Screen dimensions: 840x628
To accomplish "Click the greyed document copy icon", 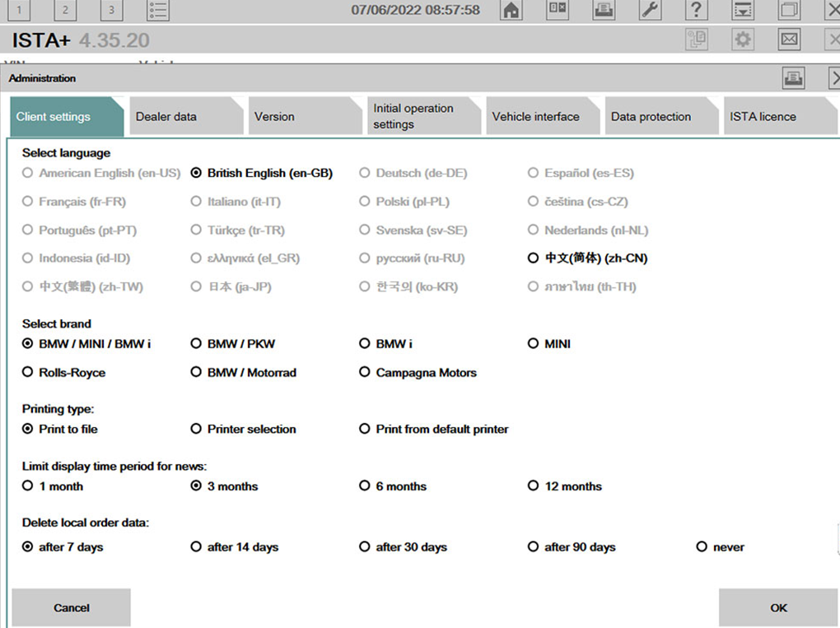I will click(x=697, y=39).
